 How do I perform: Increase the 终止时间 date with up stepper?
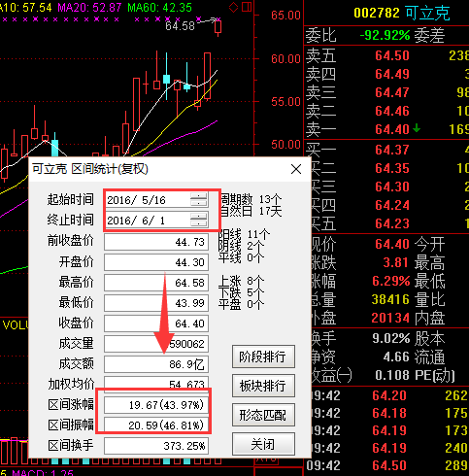tap(198, 217)
